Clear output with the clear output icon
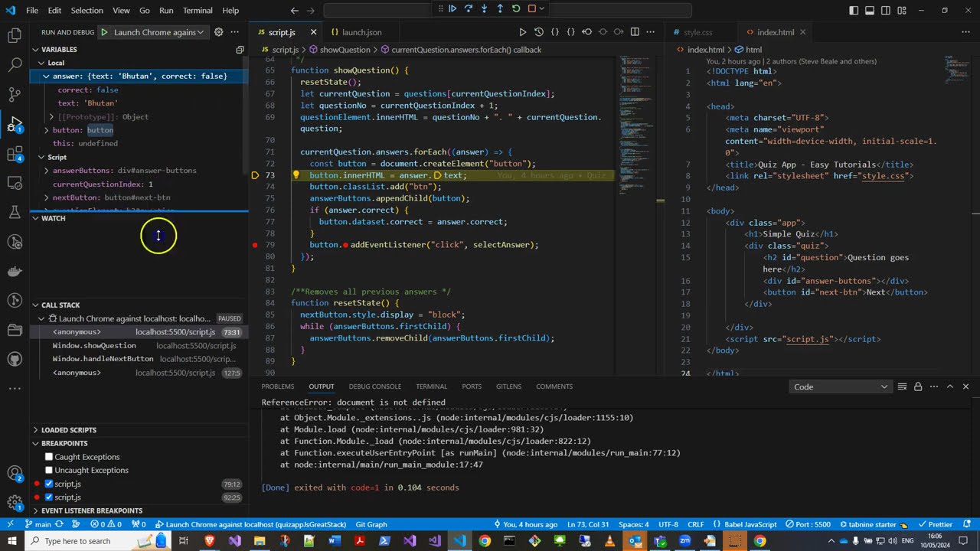Image resolution: width=980 pixels, height=551 pixels. click(902, 386)
